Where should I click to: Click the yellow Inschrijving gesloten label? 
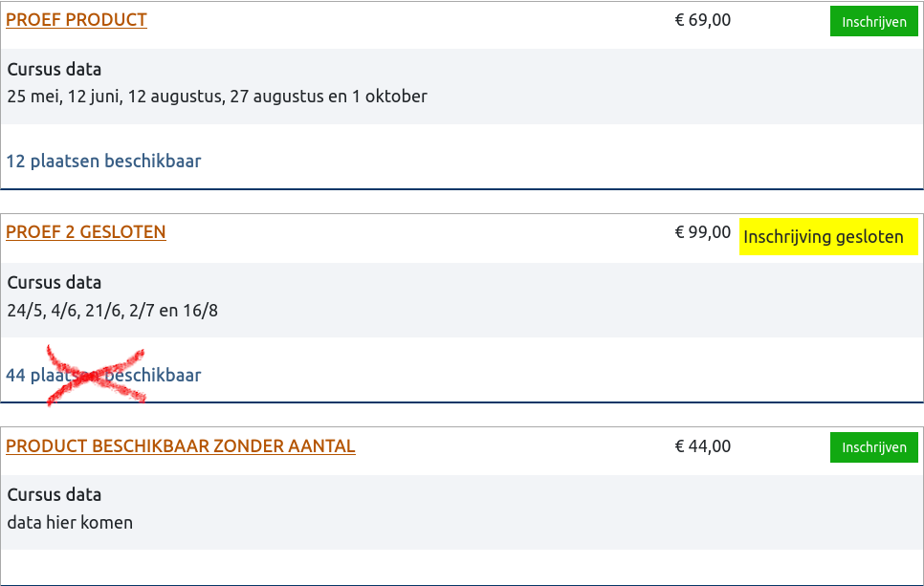823,237
